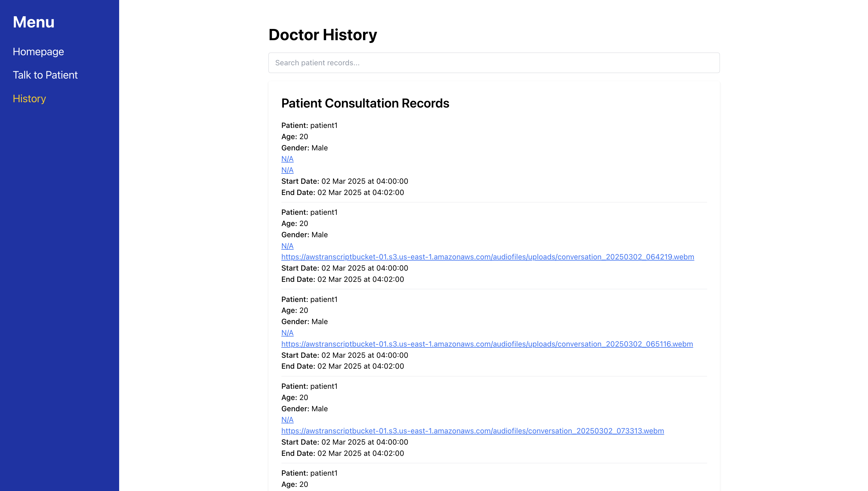Open the conversation_20250302_065116.webm audio link
This screenshot has height=491, width=868.
tap(487, 344)
